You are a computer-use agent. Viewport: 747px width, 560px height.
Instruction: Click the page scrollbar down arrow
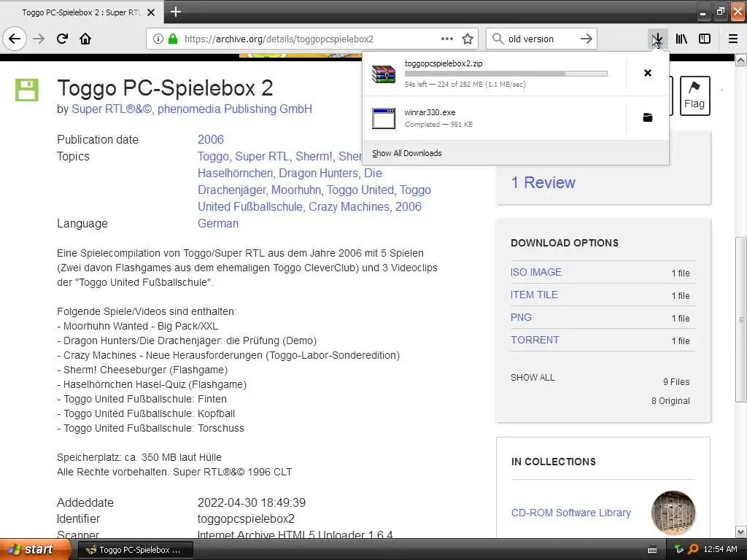click(x=741, y=532)
